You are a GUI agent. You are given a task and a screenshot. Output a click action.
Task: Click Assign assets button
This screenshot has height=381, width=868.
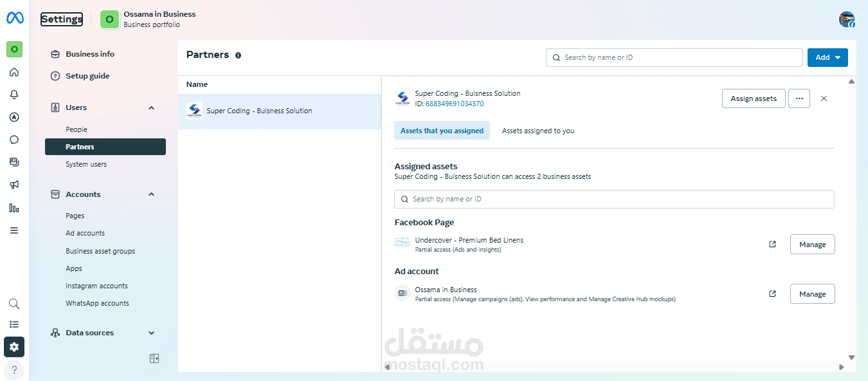point(754,98)
